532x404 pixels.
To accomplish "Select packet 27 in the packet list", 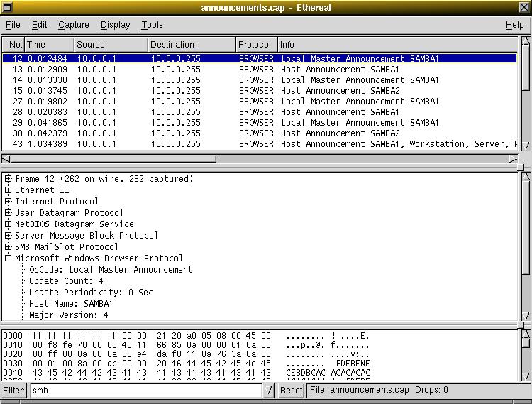I will (x=260, y=101).
